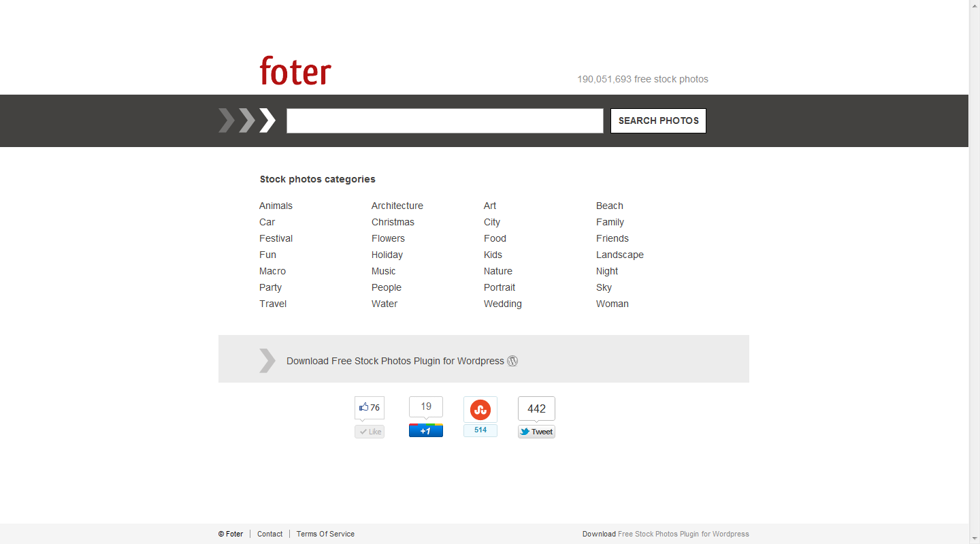Screen dimensions: 980x544
Task: View Music stock photos
Action: 383,271
